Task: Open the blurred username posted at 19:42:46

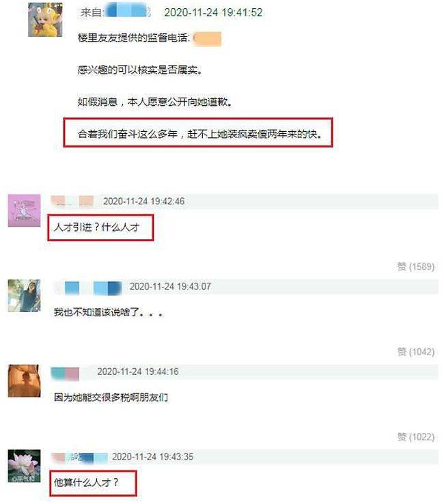Action: click(72, 201)
